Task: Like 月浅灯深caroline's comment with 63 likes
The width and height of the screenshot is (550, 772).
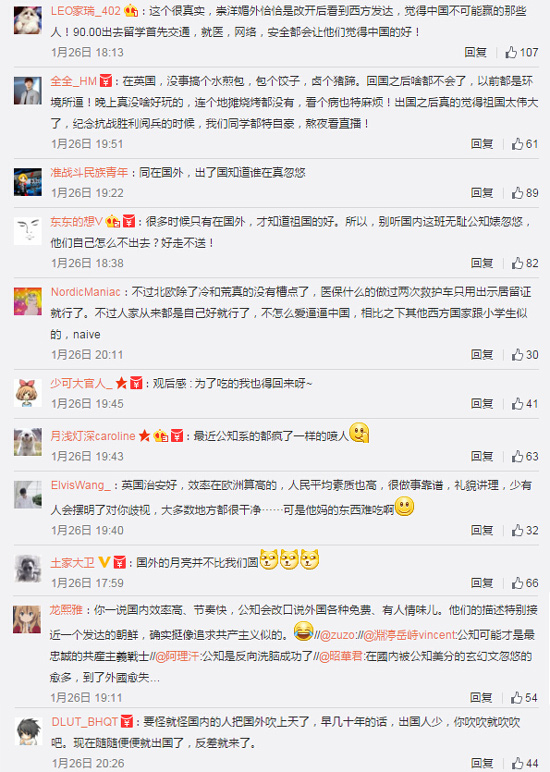Action: [x=525, y=456]
